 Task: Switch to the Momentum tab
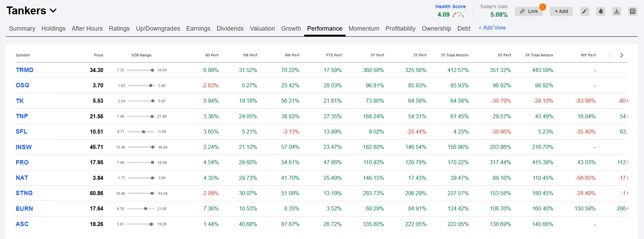[364, 29]
